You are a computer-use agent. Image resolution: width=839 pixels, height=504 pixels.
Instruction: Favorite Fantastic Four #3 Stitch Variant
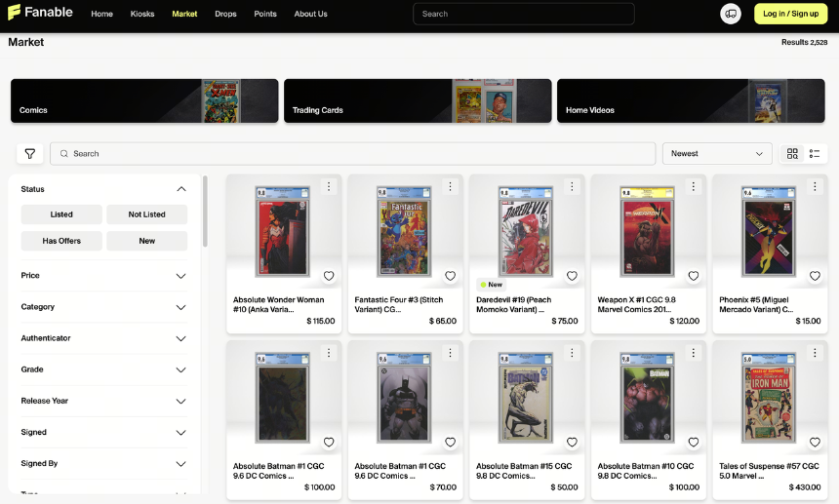(x=450, y=276)
